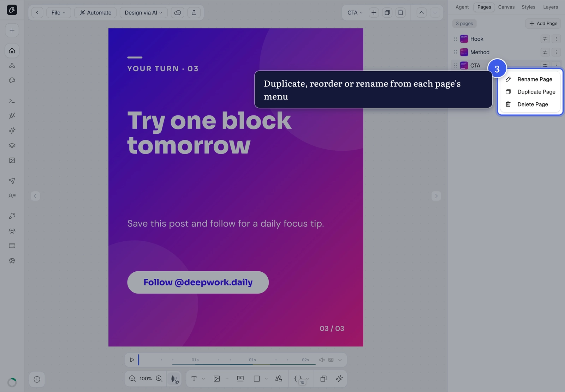This screenshot has height=392, width=565.
Task: Click the info icon at bottom left
Action: 37,379
